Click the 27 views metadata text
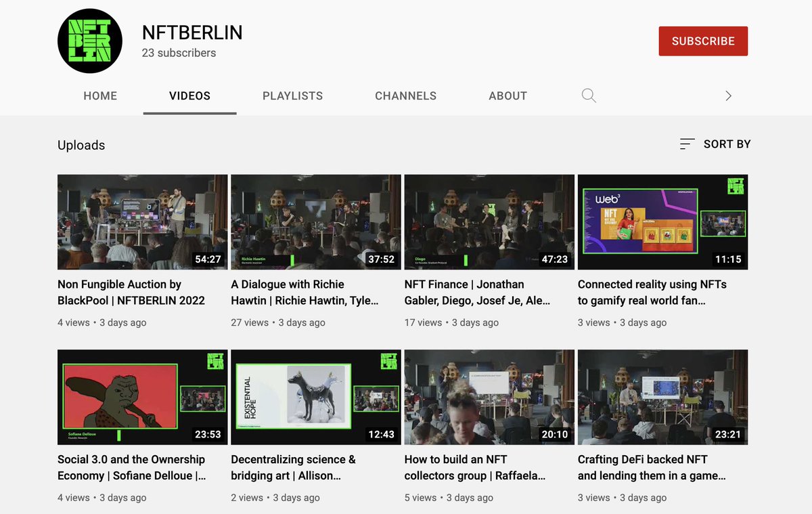The height and width of the screenshot is (514, 812). point(250,322)
